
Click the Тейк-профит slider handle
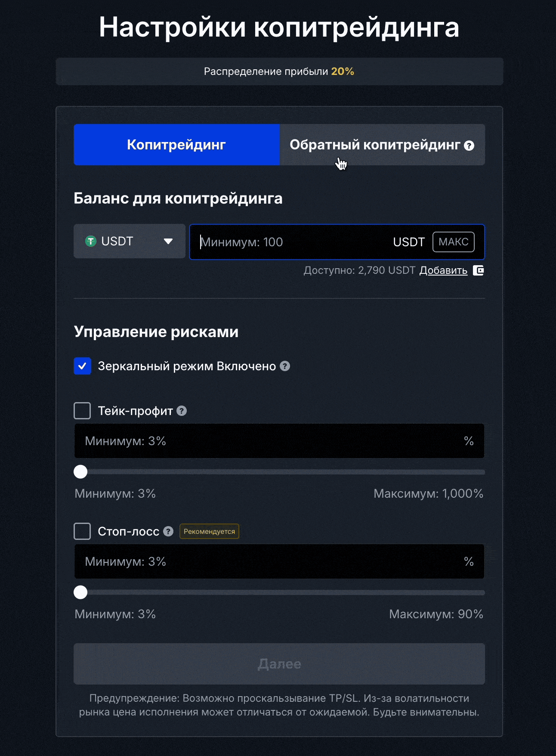click(80, 472)
